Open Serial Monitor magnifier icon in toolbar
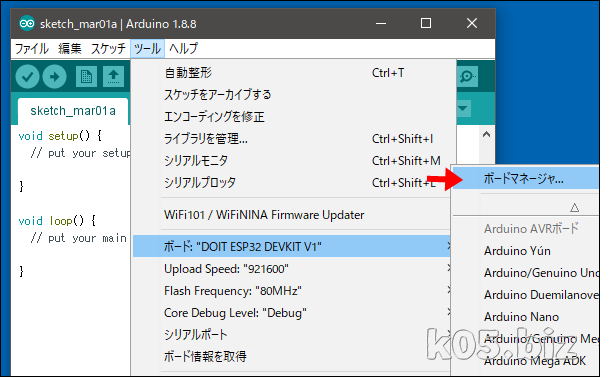This screenshot has height=377, width=600. point(467,77)
